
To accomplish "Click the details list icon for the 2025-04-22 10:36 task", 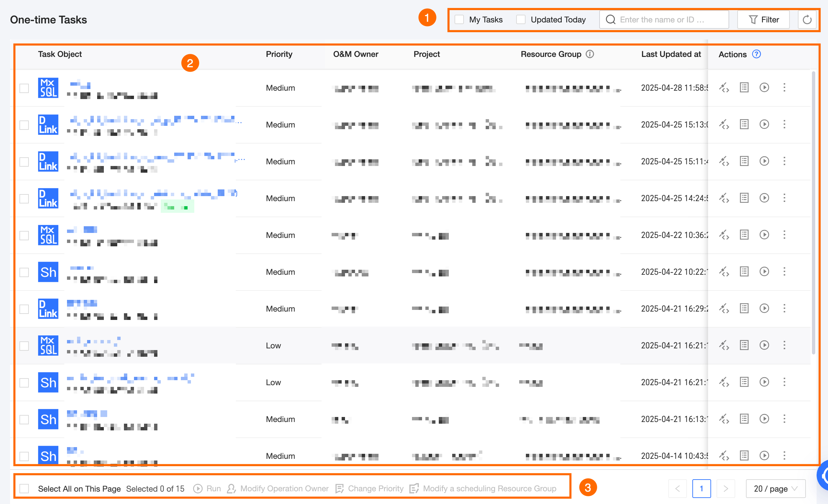I will (744, 235).
